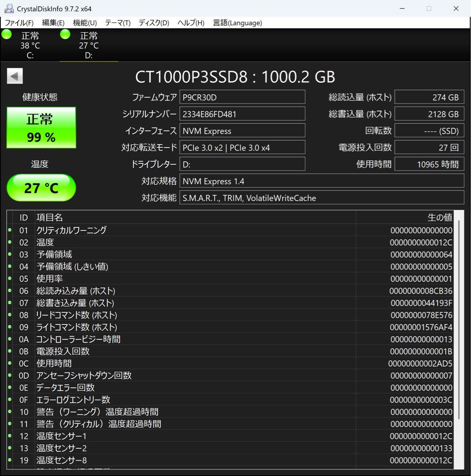Open the 言語(Language) menu

pyautogui.click(x=237, y=22)
